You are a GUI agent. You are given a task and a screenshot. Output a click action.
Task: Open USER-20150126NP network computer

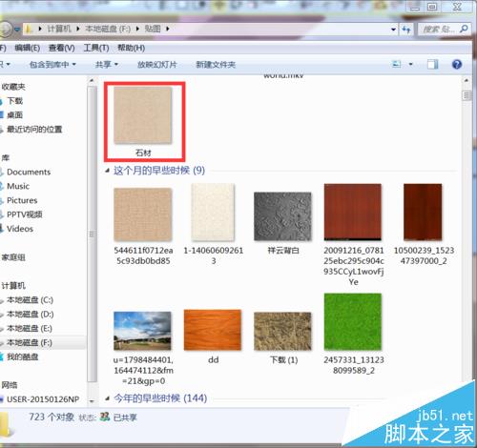pos(43,399)
